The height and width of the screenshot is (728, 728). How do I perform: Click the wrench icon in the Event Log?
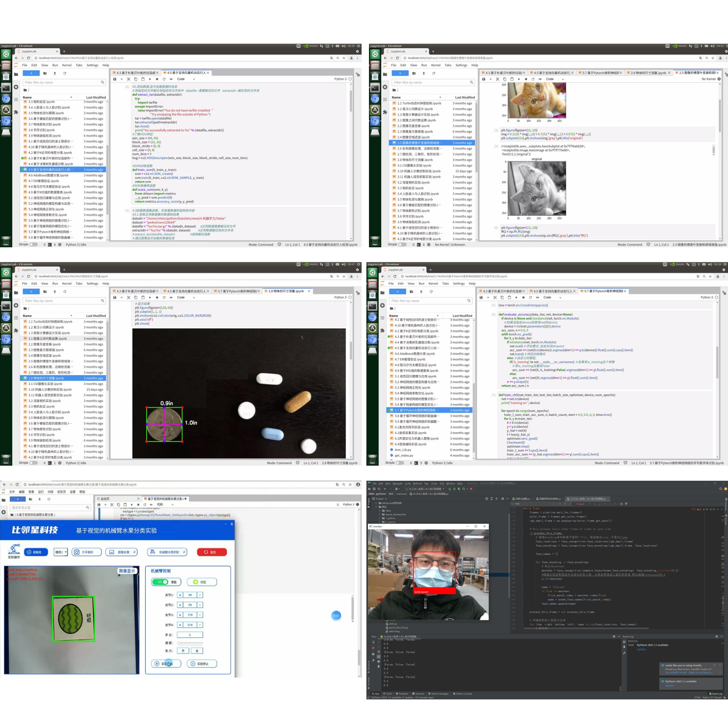click(x=624, y=653)
